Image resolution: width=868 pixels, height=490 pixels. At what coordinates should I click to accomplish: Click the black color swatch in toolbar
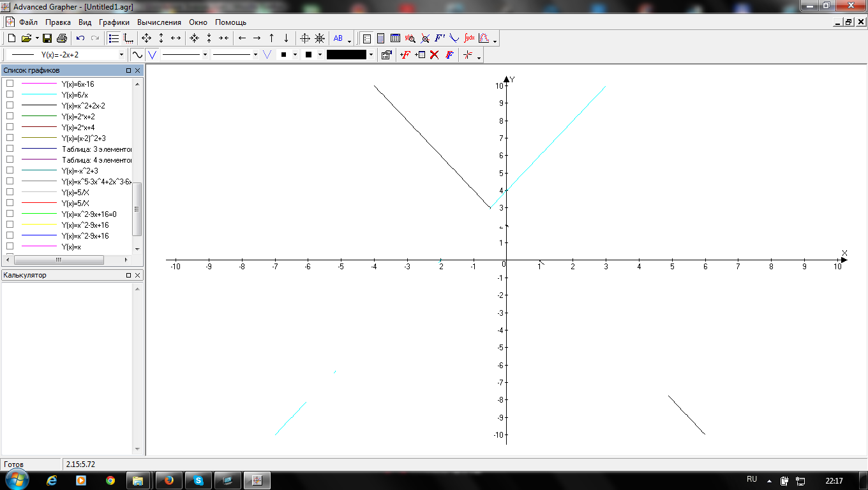coord(346,55)
